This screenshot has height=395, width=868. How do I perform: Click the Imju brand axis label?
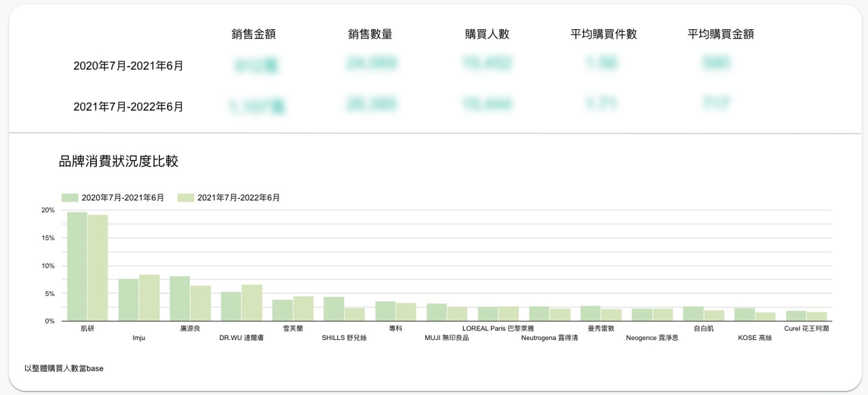139,337
